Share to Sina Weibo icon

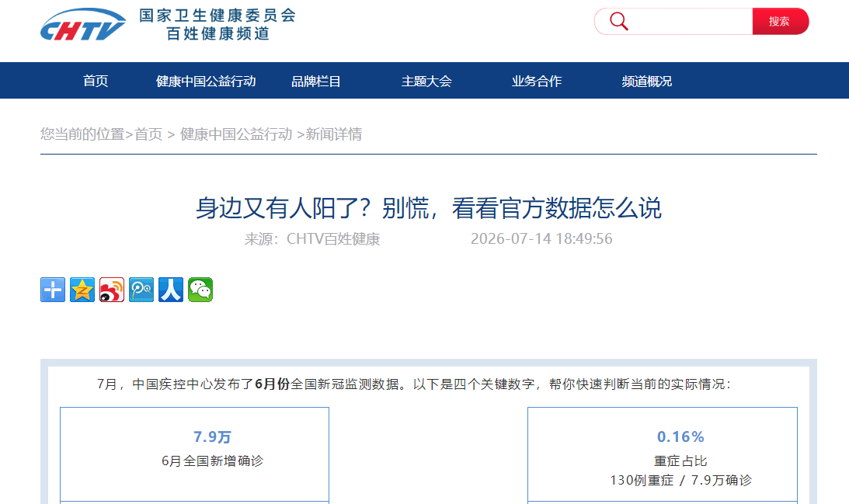coord(112,290)
